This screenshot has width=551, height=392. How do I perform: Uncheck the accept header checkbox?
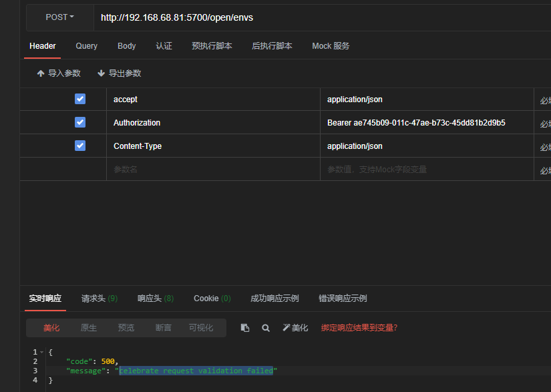point(79,98)
